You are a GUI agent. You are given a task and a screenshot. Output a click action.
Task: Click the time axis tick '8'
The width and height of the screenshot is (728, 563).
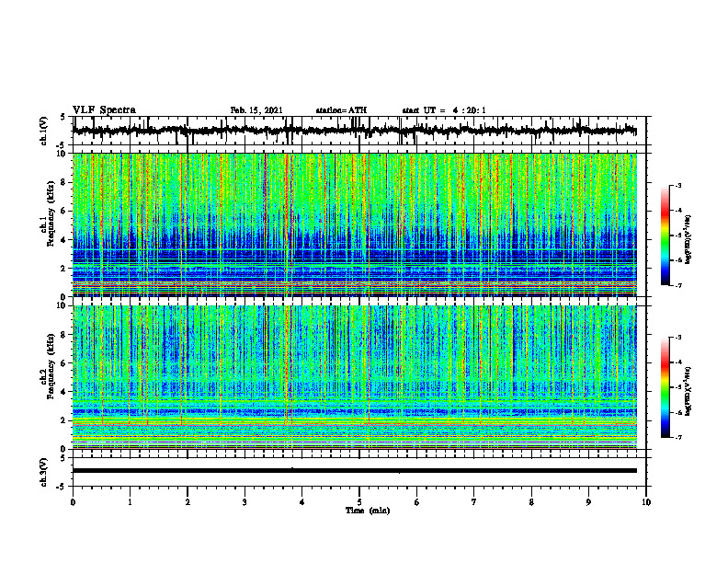(531, 502)
